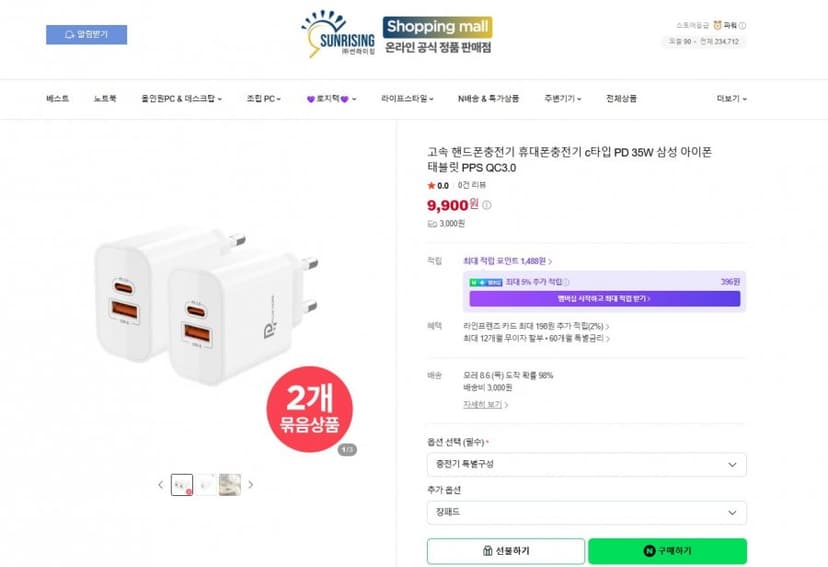Screen dimensions: 828x567
Task: Show the next product image
Action: coord(251,485)
